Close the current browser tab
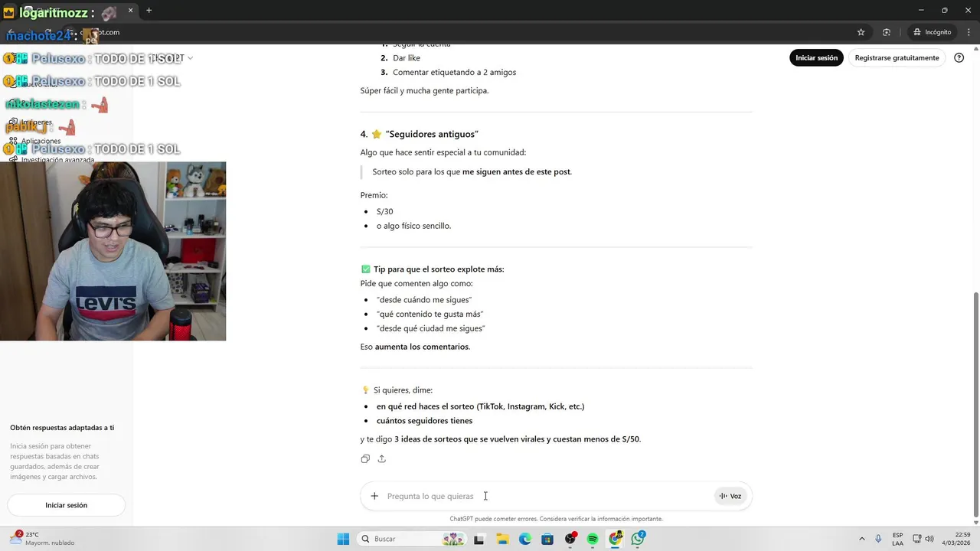Viewport: 980px width, 551px height. [130, 11]
